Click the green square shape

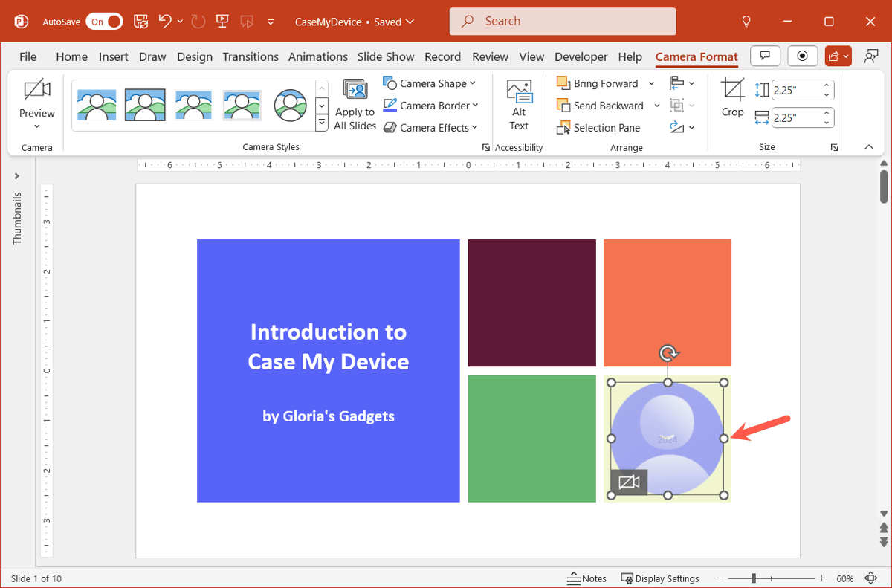[x=532, y=439]
